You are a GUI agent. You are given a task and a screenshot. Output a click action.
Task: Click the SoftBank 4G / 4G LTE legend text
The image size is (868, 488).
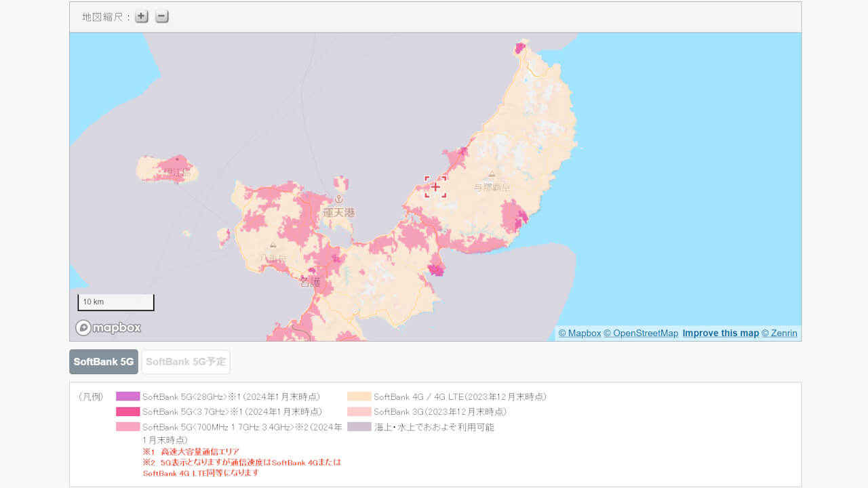click(460, 396)
